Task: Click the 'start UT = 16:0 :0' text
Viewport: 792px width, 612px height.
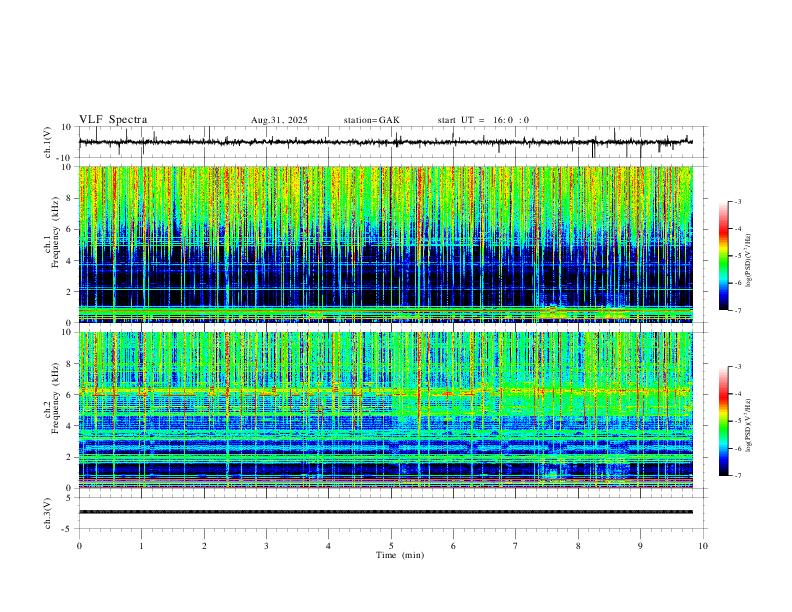Action: pos(483,120)
